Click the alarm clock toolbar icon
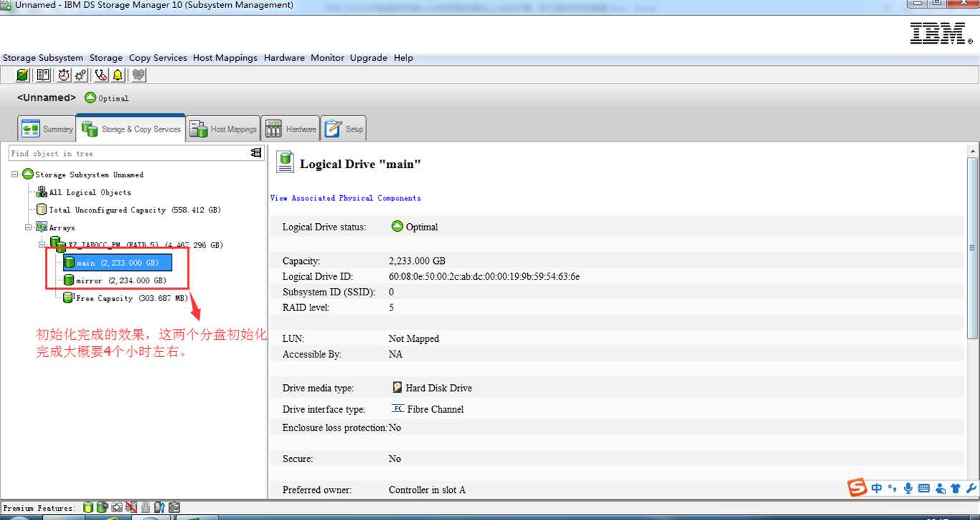Screen dimensions: 980x520 click(64, 75)
